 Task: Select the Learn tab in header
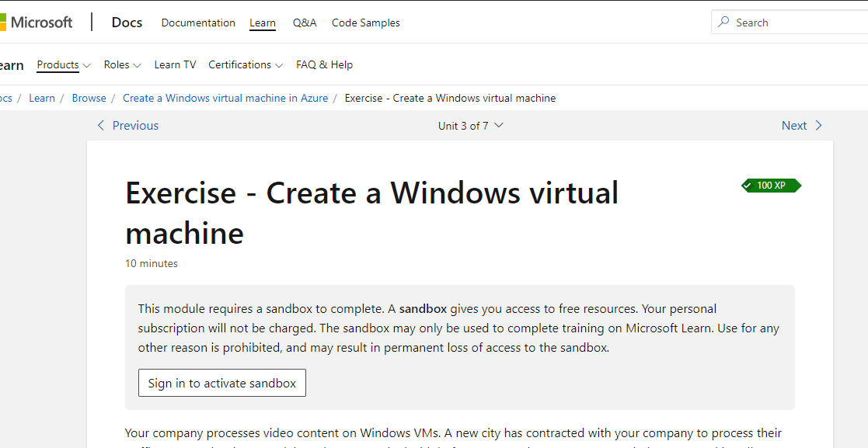[263, 23]
